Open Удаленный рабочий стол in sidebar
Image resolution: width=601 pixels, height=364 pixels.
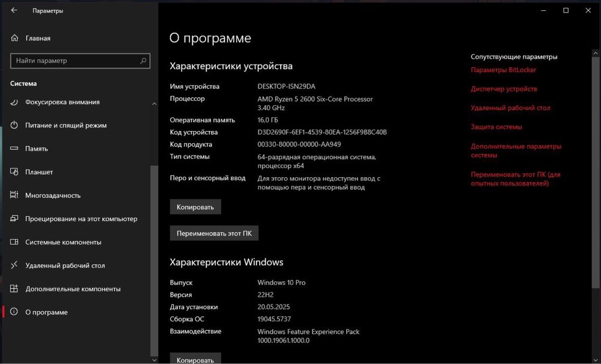click(65, 265)
